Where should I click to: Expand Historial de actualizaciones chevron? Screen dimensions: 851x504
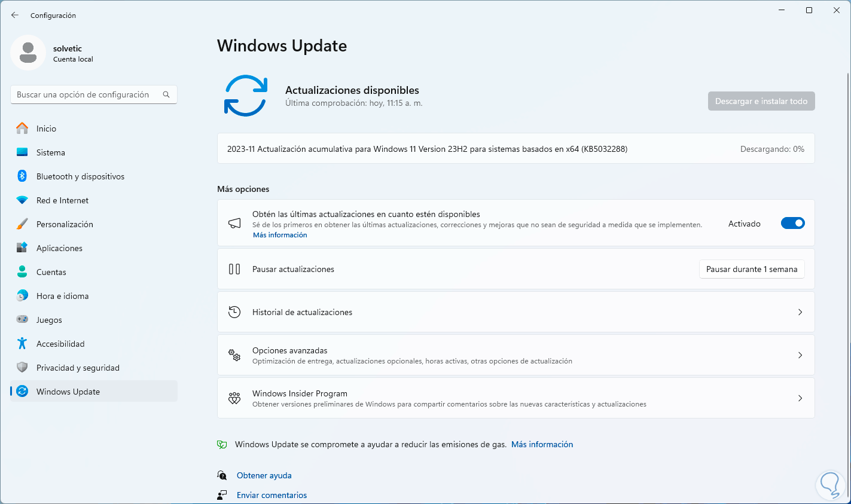pyautogui.click(x=800, y=312)
